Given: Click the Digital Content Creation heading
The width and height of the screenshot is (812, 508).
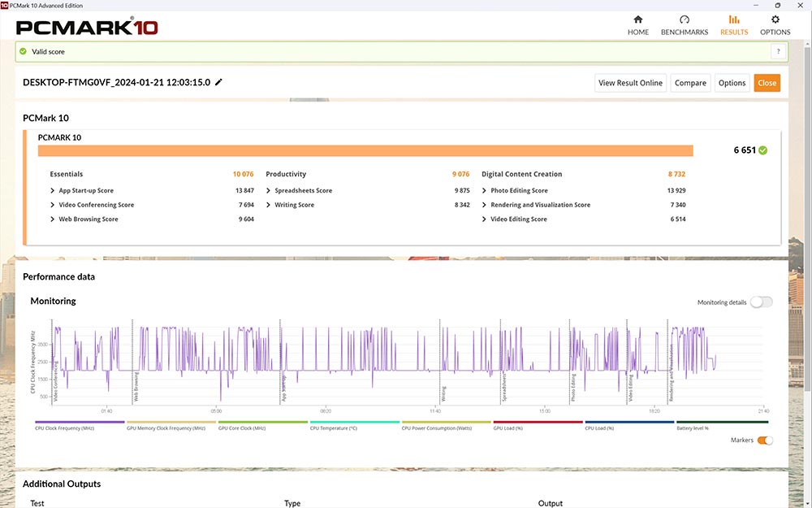Looking at the screenshot, I should click(521, 174).
